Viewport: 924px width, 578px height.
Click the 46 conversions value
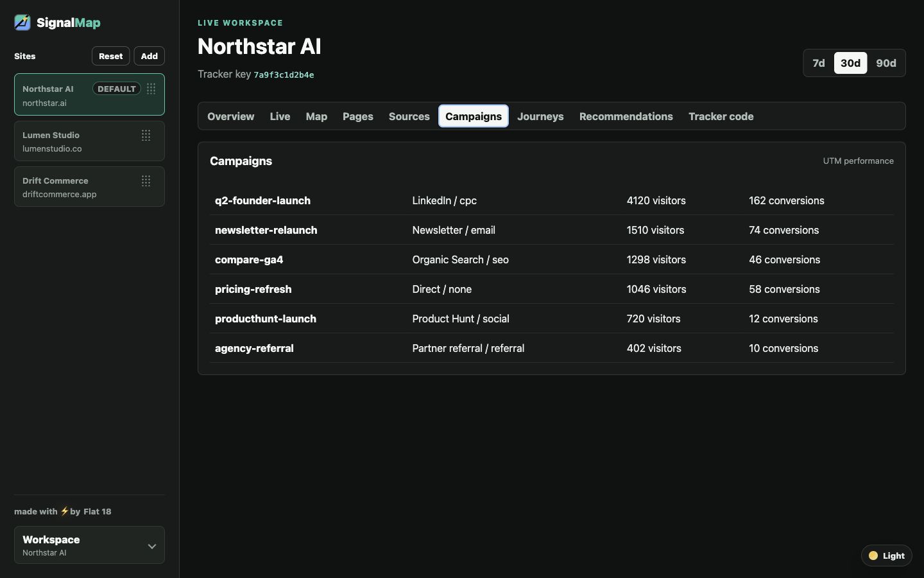[x=784, y=259]
